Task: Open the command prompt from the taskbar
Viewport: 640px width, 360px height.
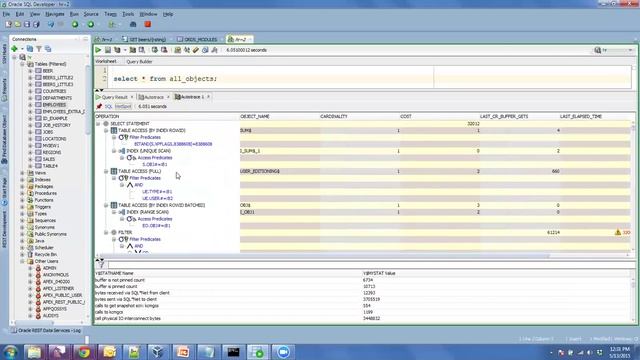Action: (x=233, y=352)
